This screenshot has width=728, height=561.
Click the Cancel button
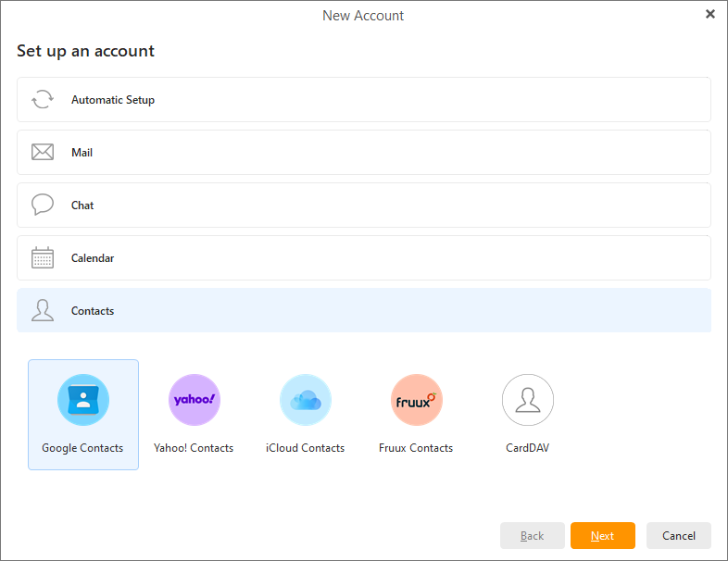coord(678,536)
